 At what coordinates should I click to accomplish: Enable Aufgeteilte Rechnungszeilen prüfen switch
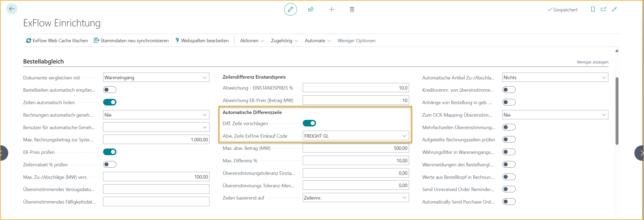coord(509,139)
